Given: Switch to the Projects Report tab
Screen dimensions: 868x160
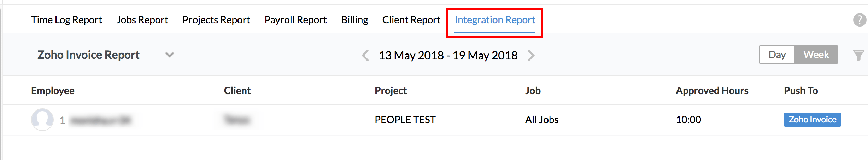Looking at the screenshot, I should pyautogui.click(x=216, y=20).
